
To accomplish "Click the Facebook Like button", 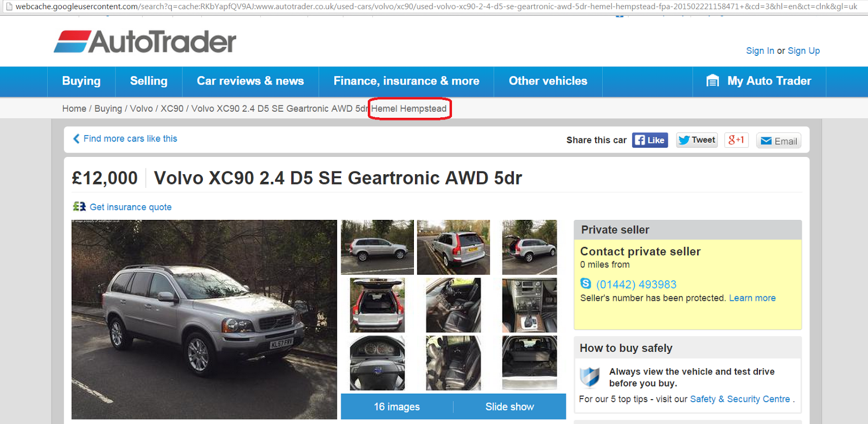I will coord(650,140).
